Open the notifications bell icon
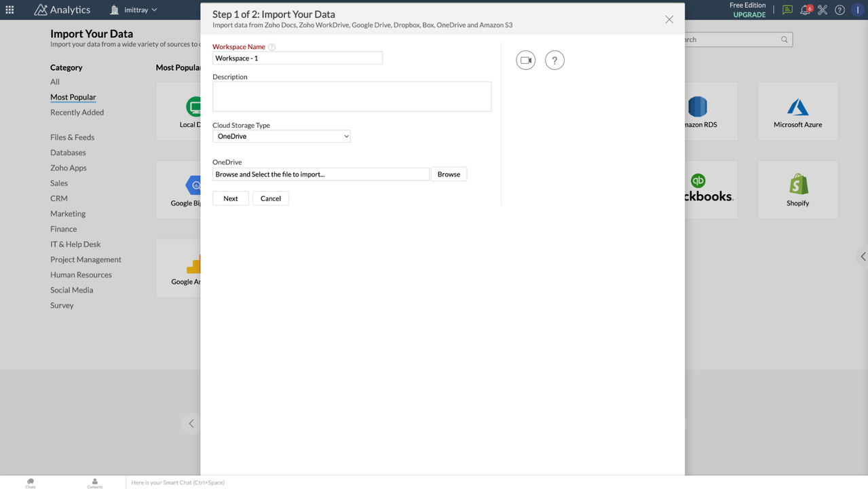Image resolution: width=868 pixels, height=489 pixels. tap(805, 10)
